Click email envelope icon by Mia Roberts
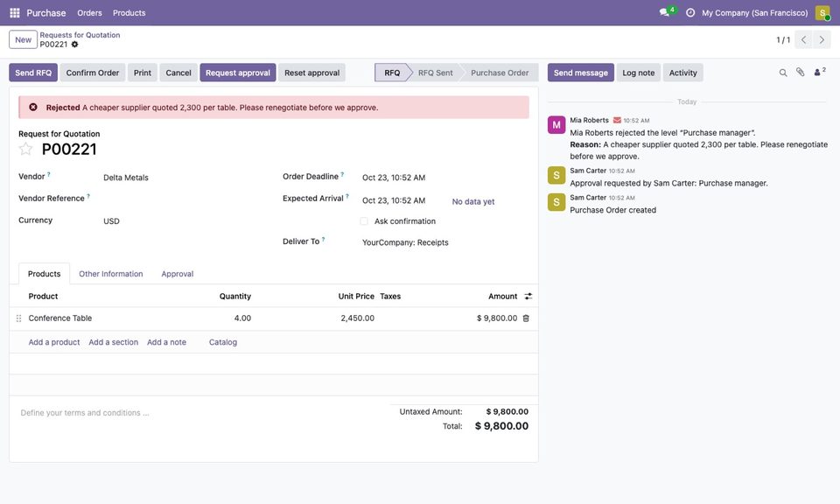 (x=617, y=121)
